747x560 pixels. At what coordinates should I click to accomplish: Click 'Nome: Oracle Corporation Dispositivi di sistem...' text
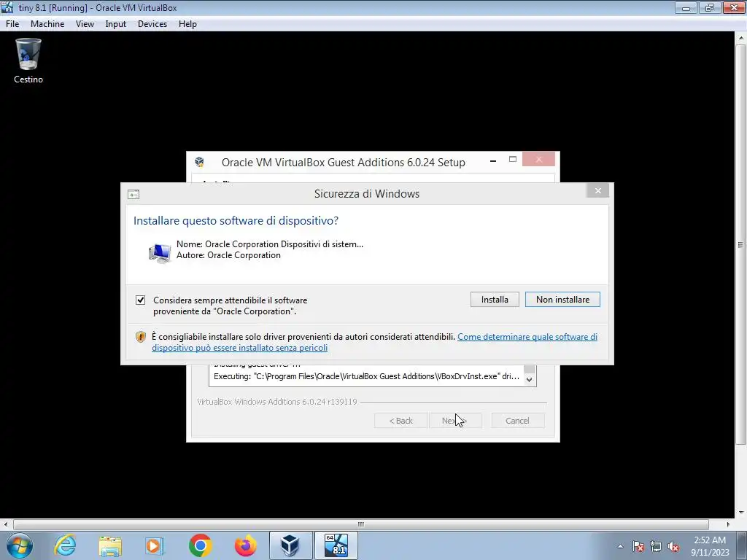(270, 244)
